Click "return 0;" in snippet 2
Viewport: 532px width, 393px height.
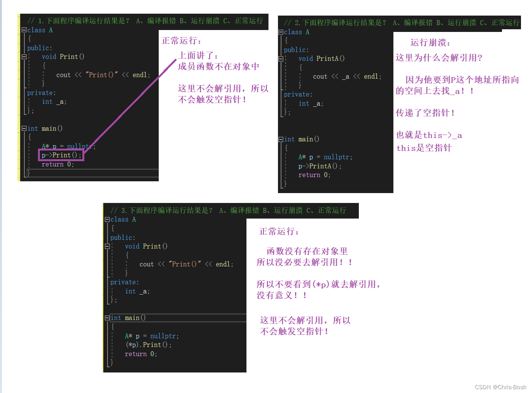(314, 175)
